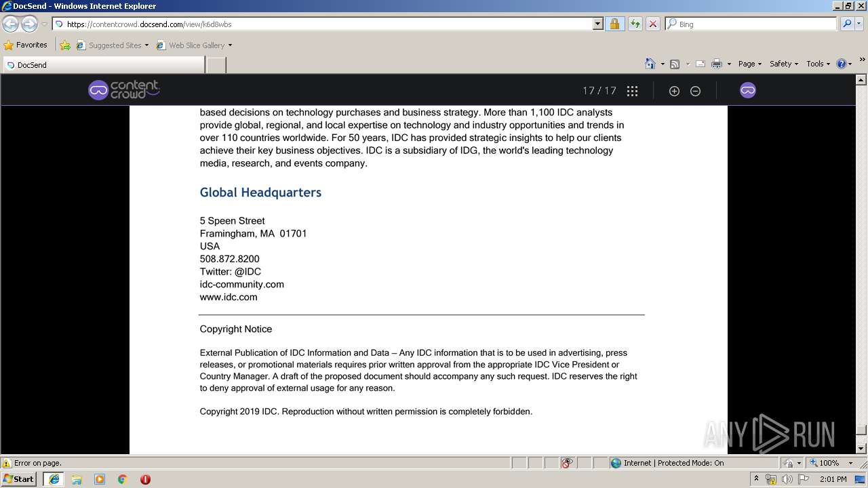This screenshot has height=488, width=868.
Task: Click the Suggested Sites link
Action: pos(111,45)
